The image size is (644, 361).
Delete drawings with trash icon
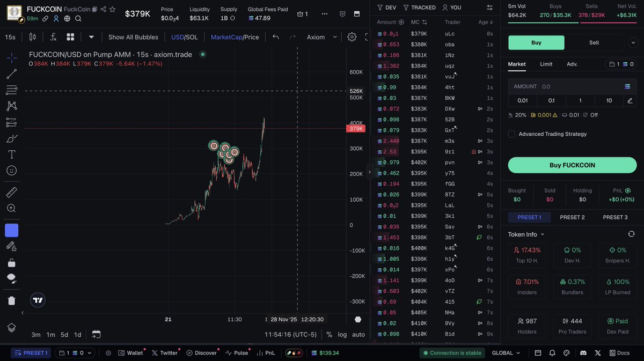tap(11, 301)
